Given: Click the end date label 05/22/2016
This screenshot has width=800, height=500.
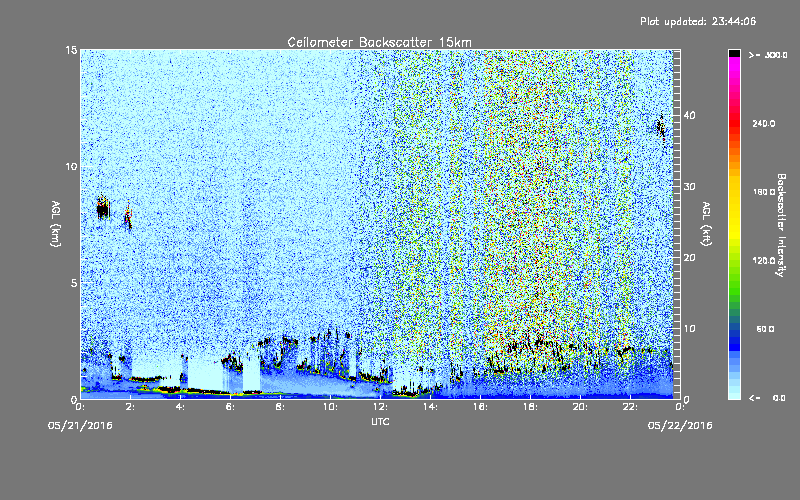Looking at the screenshot, I should click(680, 426).
